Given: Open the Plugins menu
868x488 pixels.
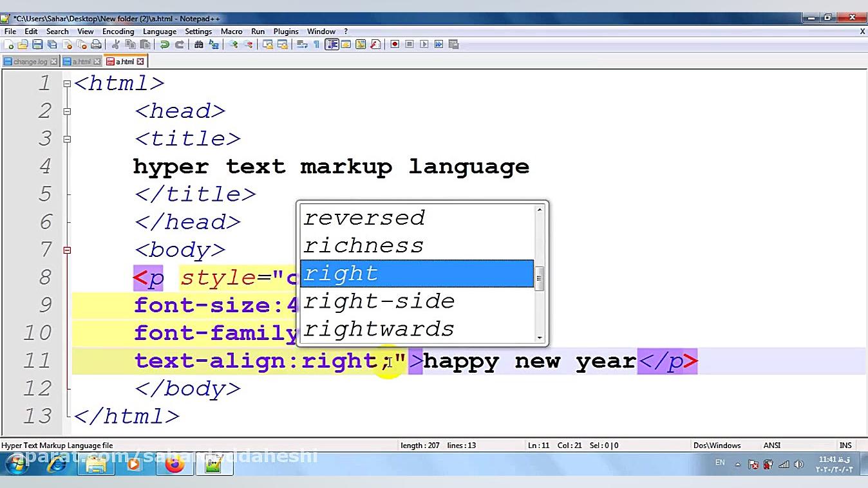Looking at the screenshot, I should 286,31.
